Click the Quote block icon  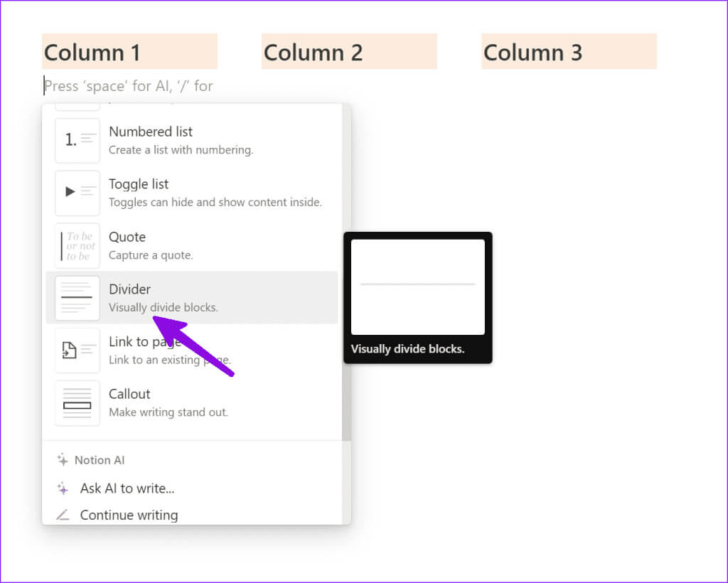77,245
